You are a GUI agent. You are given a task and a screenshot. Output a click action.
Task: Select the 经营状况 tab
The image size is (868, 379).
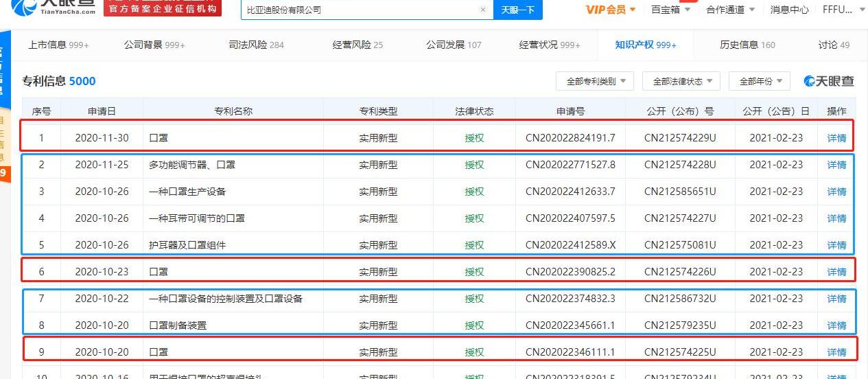point(550,45)
